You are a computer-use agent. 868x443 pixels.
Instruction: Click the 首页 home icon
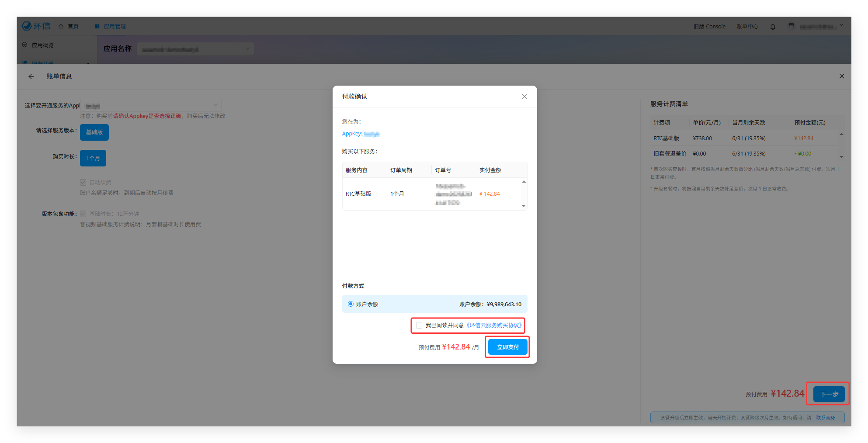pos(61,27)
